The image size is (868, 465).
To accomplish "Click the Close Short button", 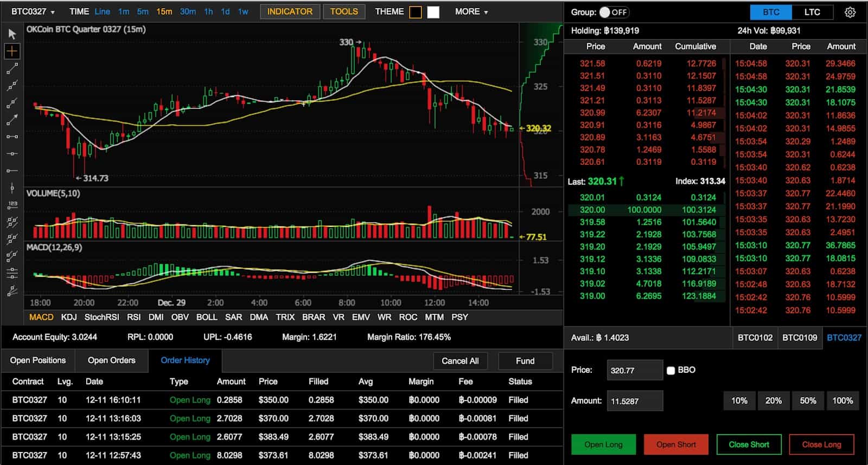I will point(749,444).
